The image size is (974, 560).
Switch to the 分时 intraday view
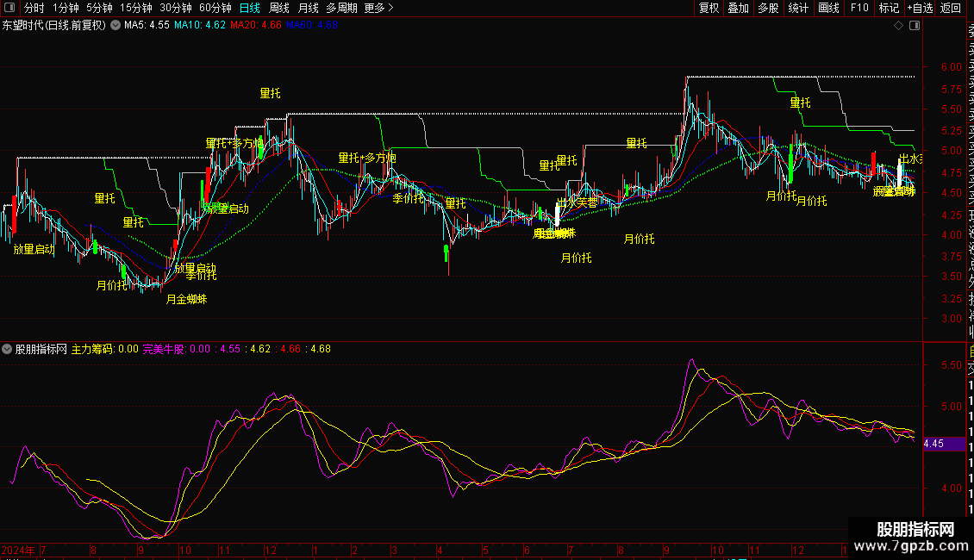pos(34,8)
